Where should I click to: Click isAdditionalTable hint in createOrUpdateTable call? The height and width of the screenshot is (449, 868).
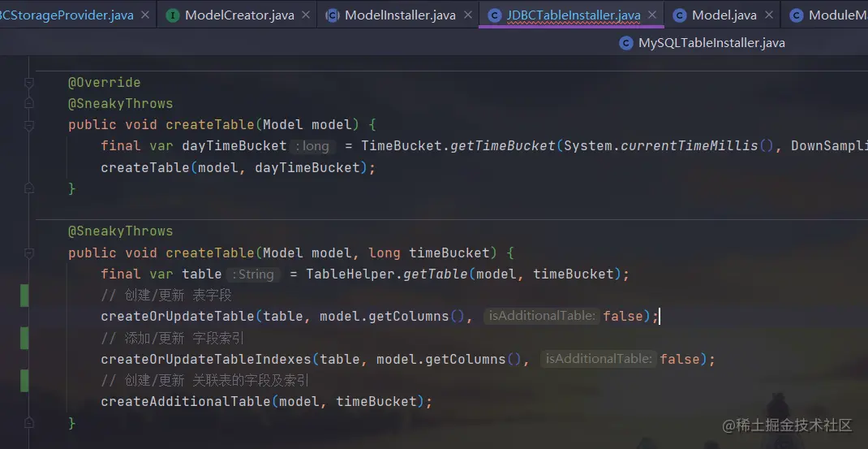click(542, 316)
